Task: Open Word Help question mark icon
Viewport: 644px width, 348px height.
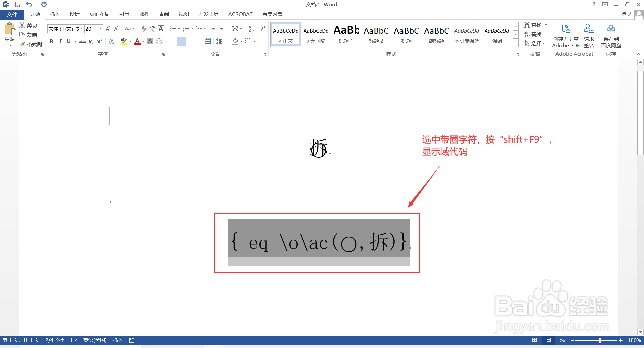Action: 594,4
